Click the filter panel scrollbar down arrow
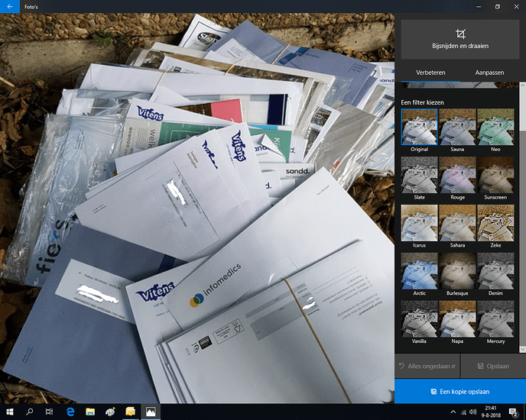Viewport: 526px width, 420px height. pyautogui.click(x=523, y=349)
